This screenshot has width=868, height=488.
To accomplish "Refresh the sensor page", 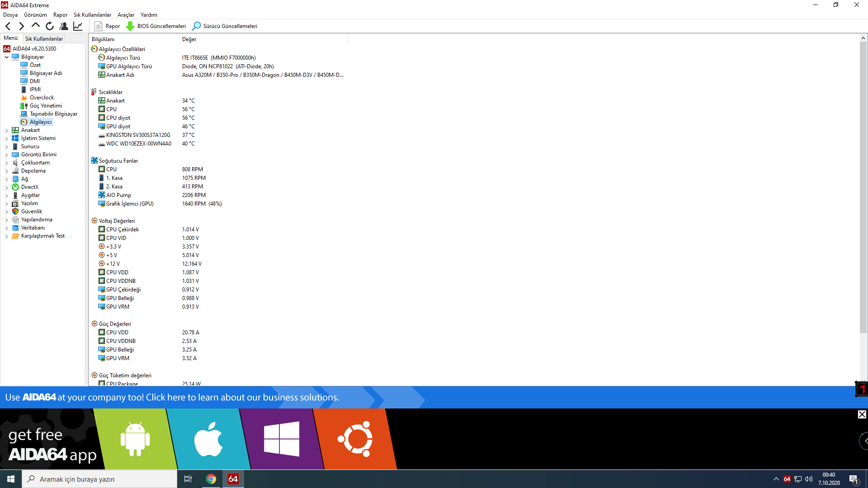I will coord(50,26).
